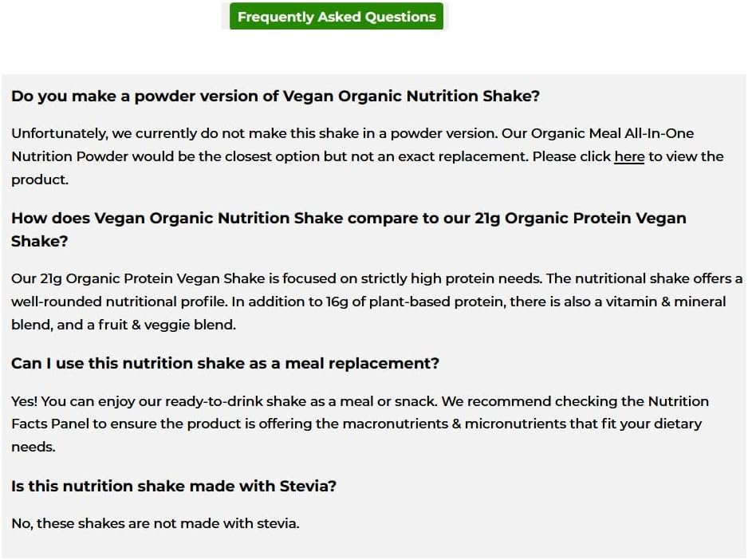Click the Stevia question heading

click(x=173, y=487)
